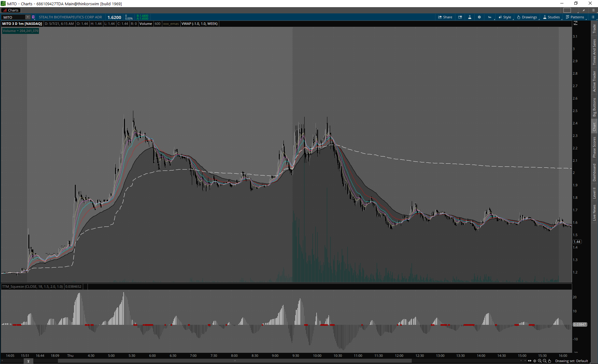The height and width of the screenshot is (364, 598).
Task: Click the alert quote window icon
Action: point(460,17)
